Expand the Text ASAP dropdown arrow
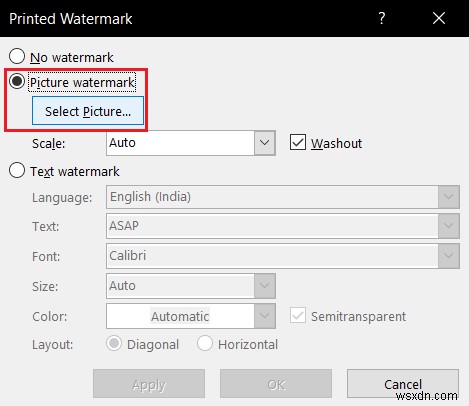Screen dimensions: 469x406 click(x=449, y=226)
